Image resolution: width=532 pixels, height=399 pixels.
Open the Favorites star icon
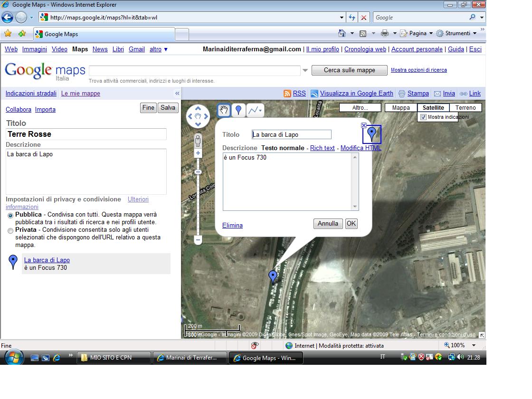[x=8, y=33]
